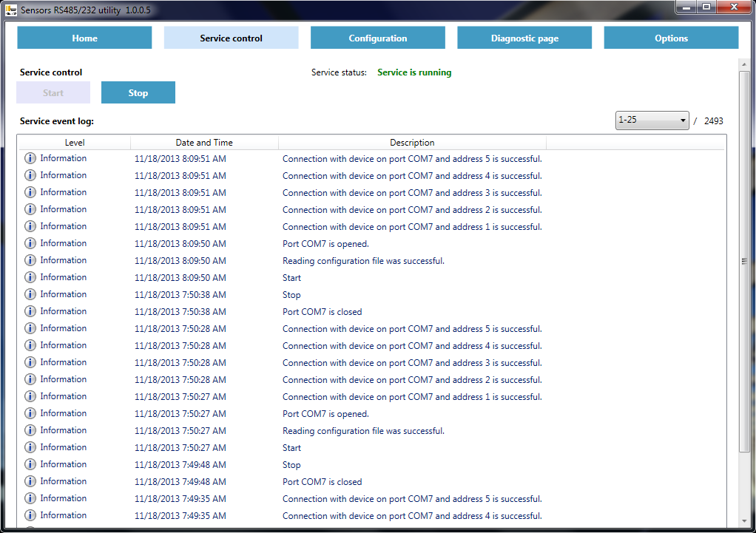756x533 pixels.
Task: Maximize the Sensors RS485/232 utility window
Action: click(706, 7)
